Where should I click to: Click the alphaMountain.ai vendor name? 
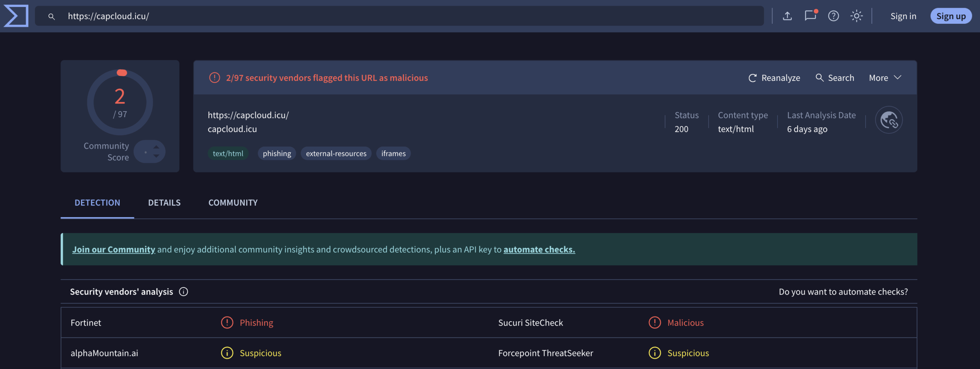[x=104, y=353]
